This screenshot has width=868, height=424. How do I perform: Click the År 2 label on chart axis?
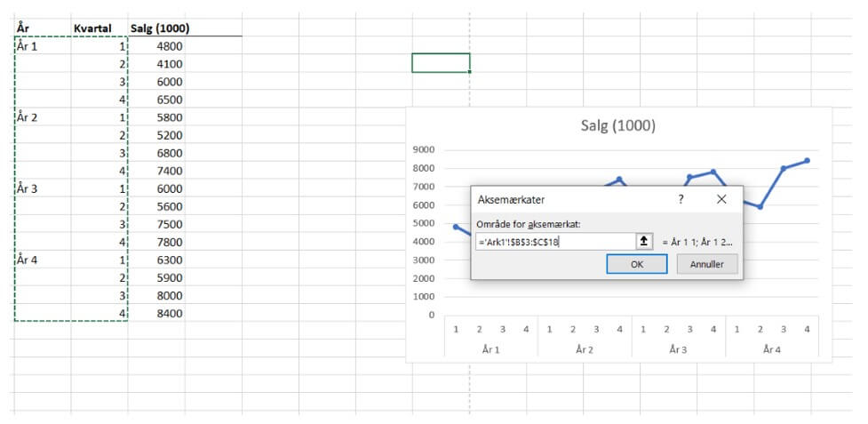(584, 349)
